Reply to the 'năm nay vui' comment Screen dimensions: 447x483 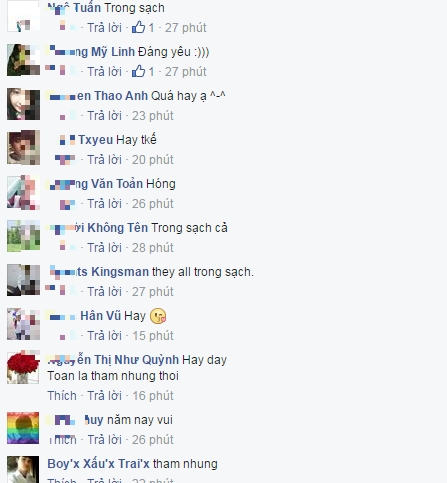(x=104, y=440)
